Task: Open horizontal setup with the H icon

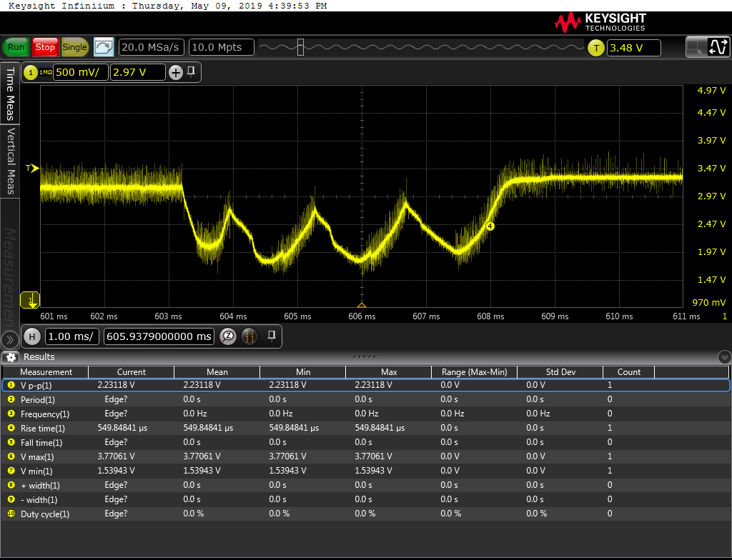Action: (x=31, y=336)
